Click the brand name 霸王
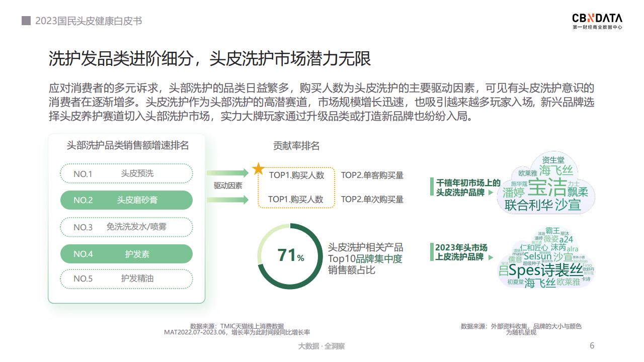The height and width of the screenshot is (362, 644). [x=552, y=231]
